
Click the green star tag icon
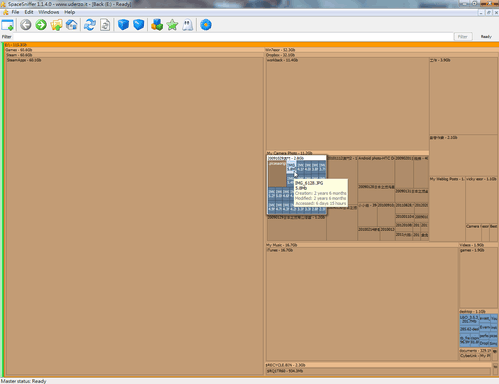[172, 25]
